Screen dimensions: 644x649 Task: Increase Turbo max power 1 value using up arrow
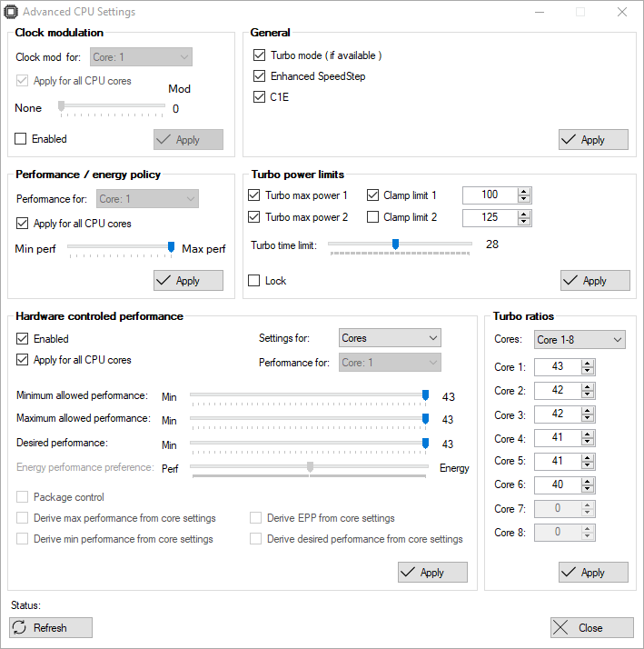524,191
